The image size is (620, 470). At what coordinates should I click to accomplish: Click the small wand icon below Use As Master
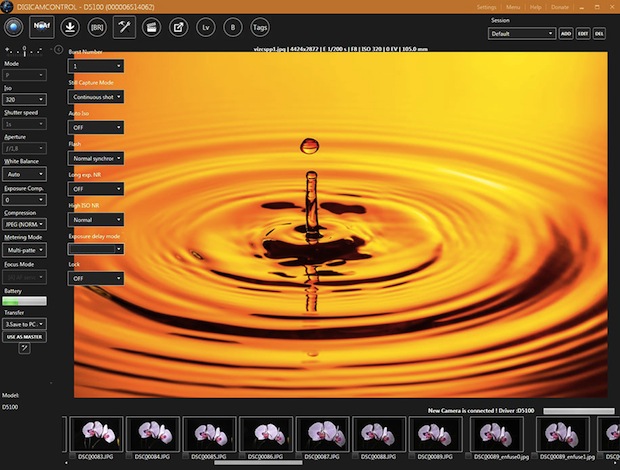click(x=25, y=348)
